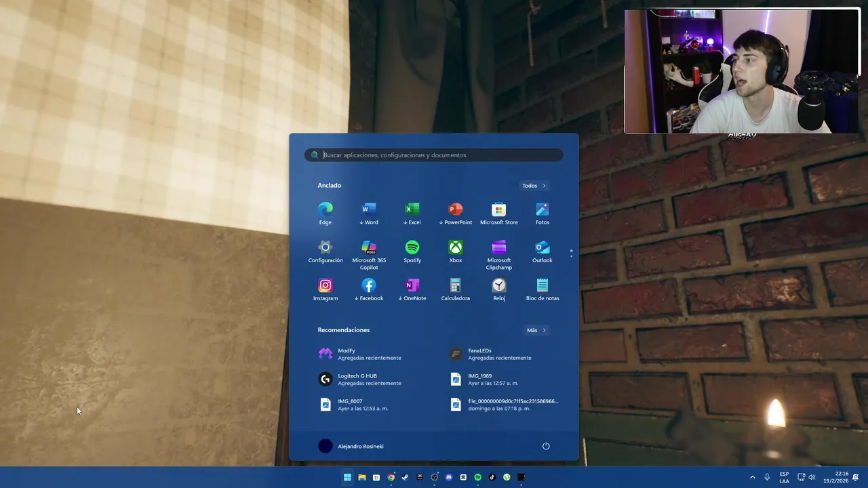Expand hidden system tray icons chevron
The image size is (868, 488).
tap(752, 477)
